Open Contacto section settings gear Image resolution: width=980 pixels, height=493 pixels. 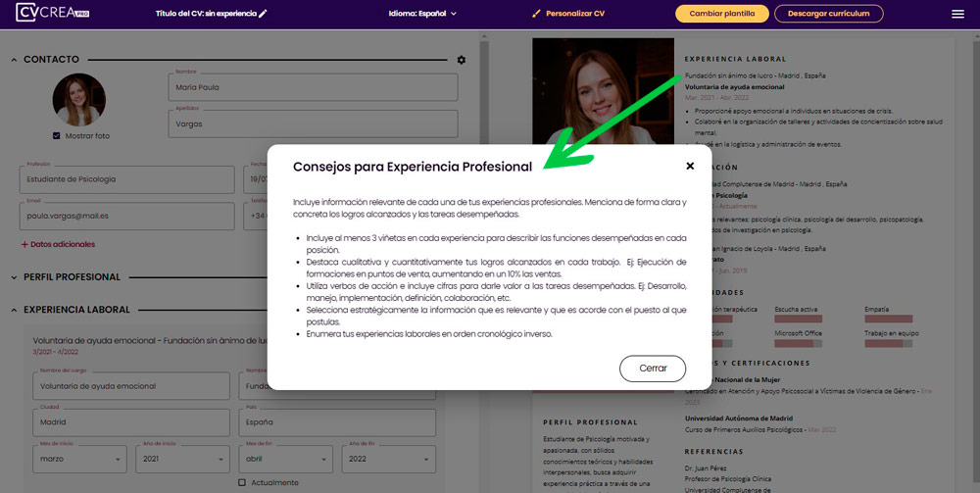[462, 60]
